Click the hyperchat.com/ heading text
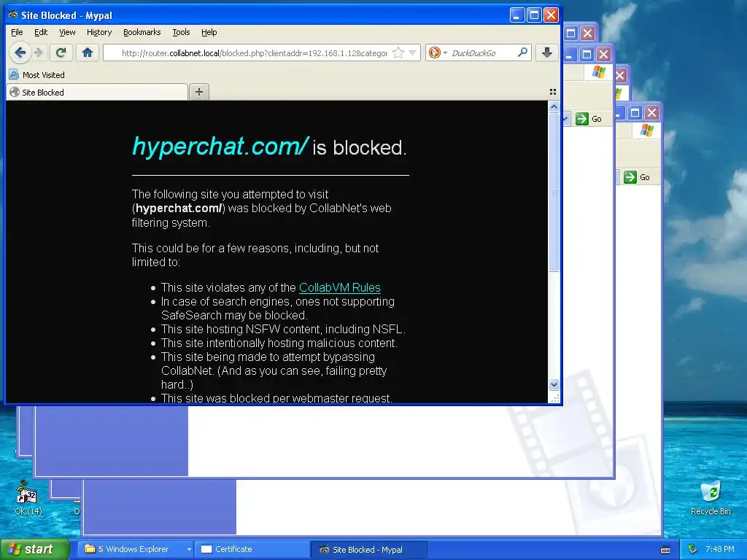Image resolution: width=747 pixels, height=560 pixels. click(220, 146)
